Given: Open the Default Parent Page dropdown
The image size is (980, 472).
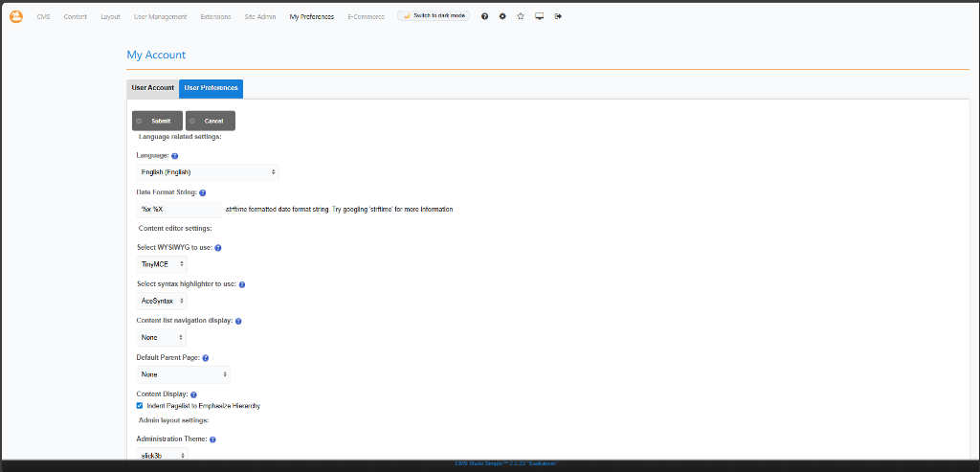Looking at the screenshot, I should (184, 374).
